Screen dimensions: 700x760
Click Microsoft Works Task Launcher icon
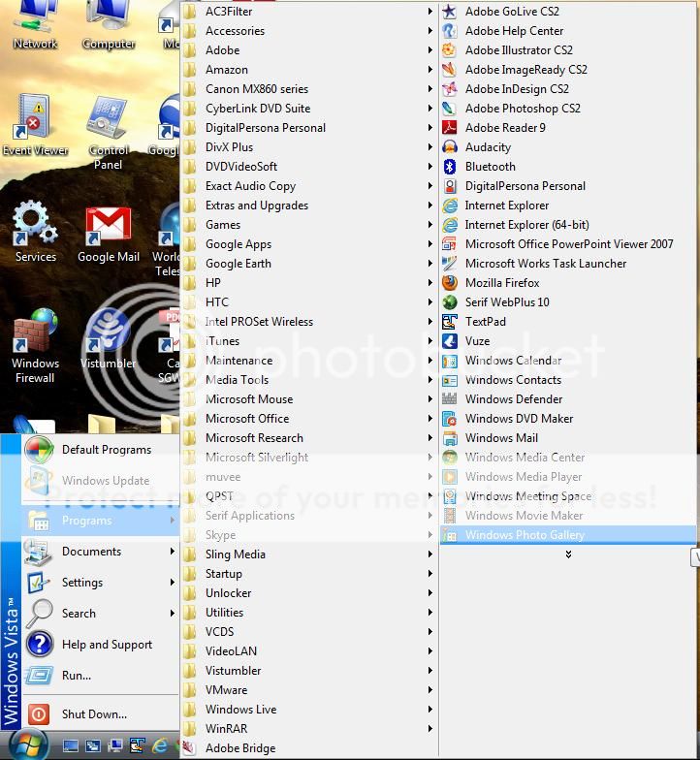click(450, 264)
